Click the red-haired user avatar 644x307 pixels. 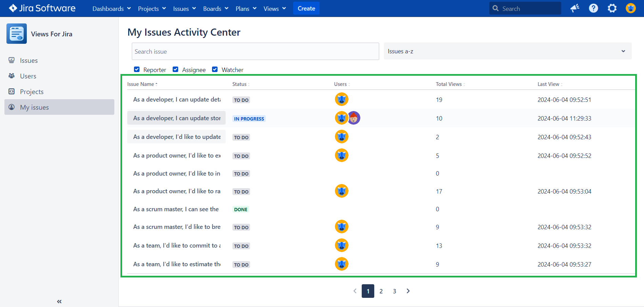[354, 118]
